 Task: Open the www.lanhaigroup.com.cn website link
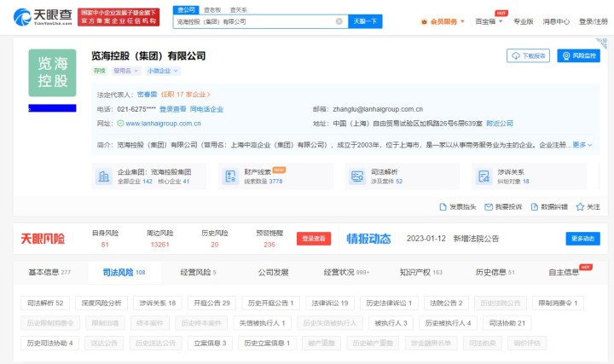point(163,124)
